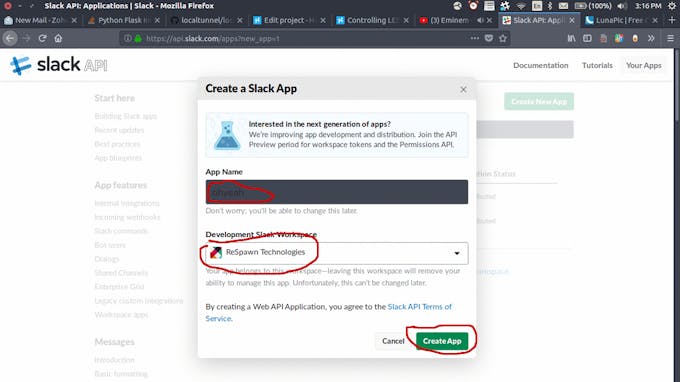Click the flask beaker icon in the preview banner
The width and height of the screenshot is (680, 382).
(x=227, y=135)
